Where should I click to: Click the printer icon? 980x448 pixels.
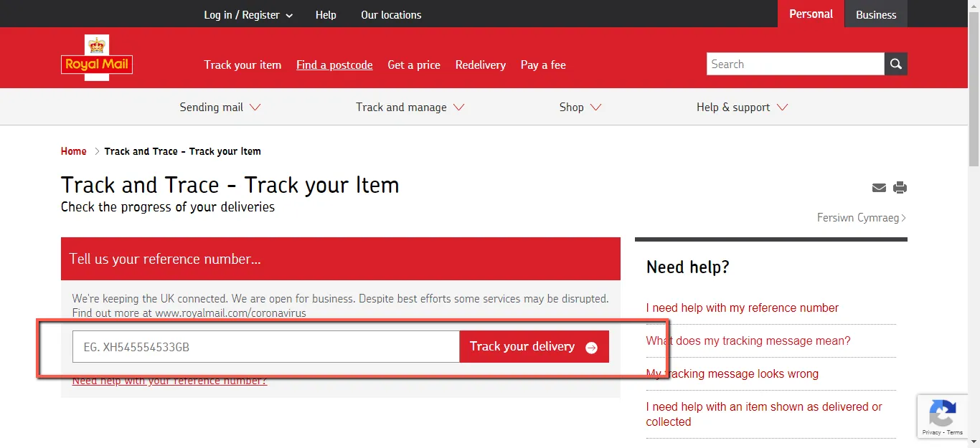click(900, 188)
